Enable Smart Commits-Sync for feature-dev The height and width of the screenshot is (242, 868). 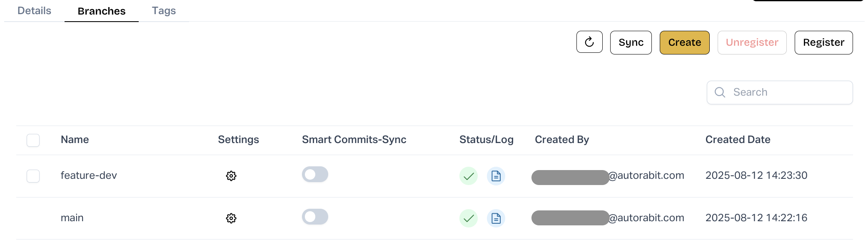[x=315, y=175]
